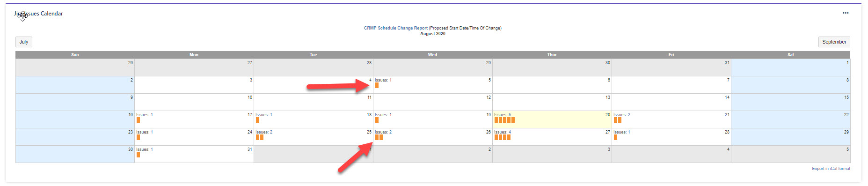Click 'Issues: 2' text on August 26
868x186 pixels.
[x=383, y=132]
